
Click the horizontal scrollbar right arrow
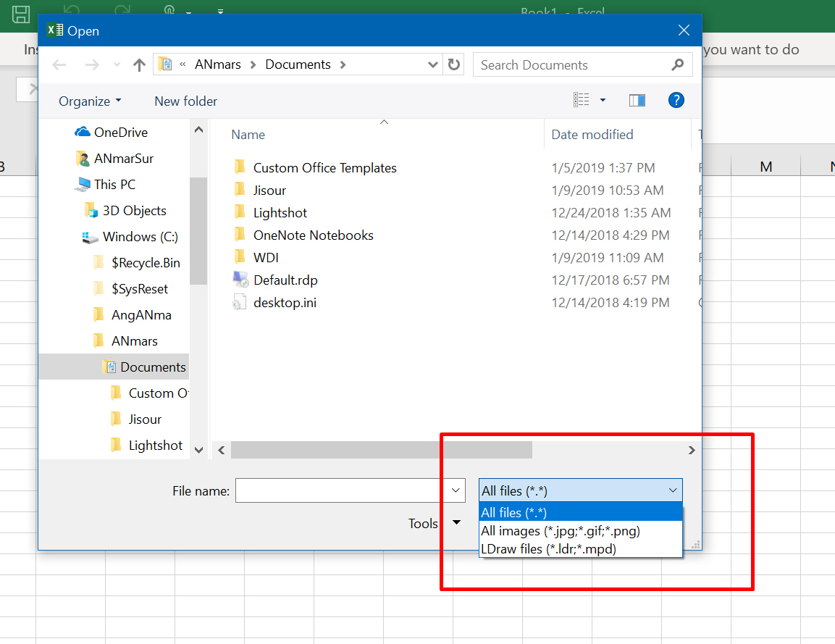tap(692, 451)
